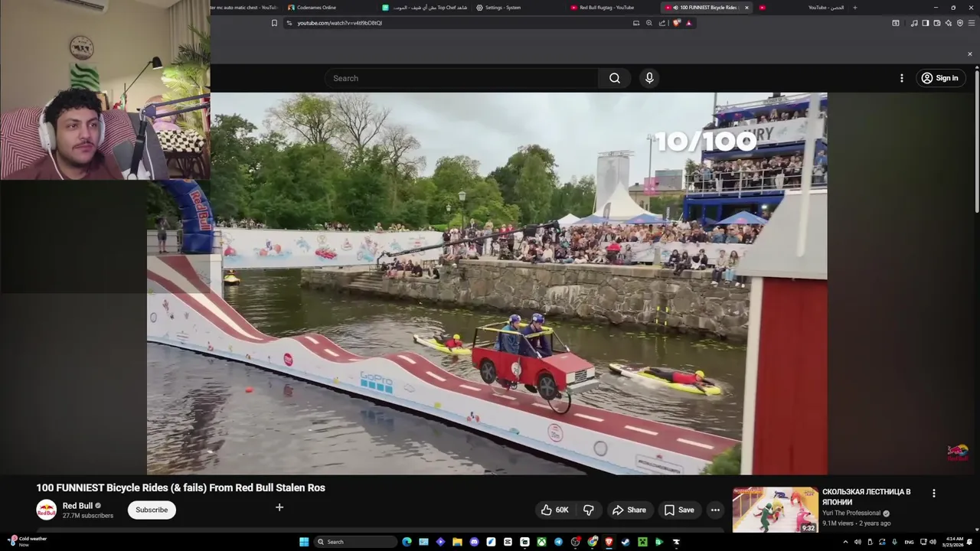The height and width of the screenshot is (551, 980).
Task: Open Leo AI sparkle icon
Action: click(x=949, y=23)
